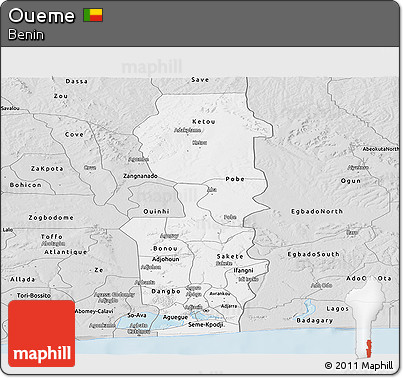Screen dimensions: 403x378
Task: Click the red maphill logo
Action: [x=42, y=333]
